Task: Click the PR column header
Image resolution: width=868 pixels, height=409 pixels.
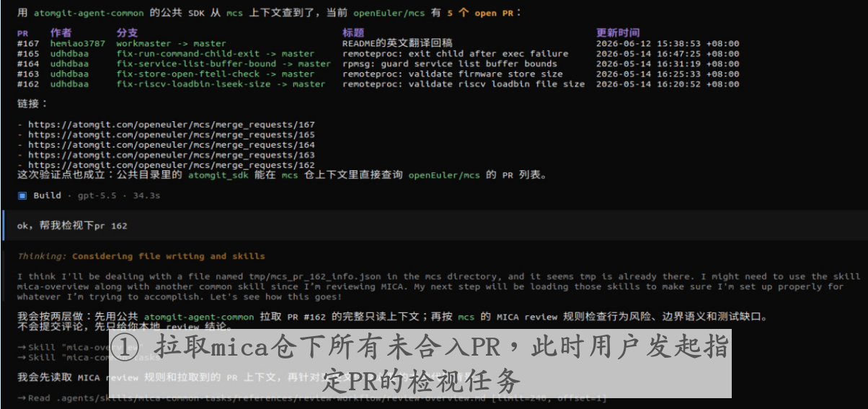Action: [22, 33]
